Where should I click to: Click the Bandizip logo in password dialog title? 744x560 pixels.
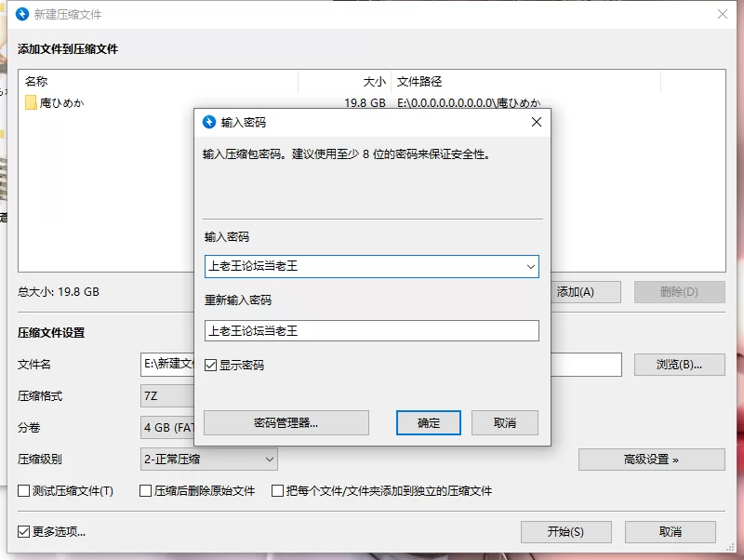[209, 122]
